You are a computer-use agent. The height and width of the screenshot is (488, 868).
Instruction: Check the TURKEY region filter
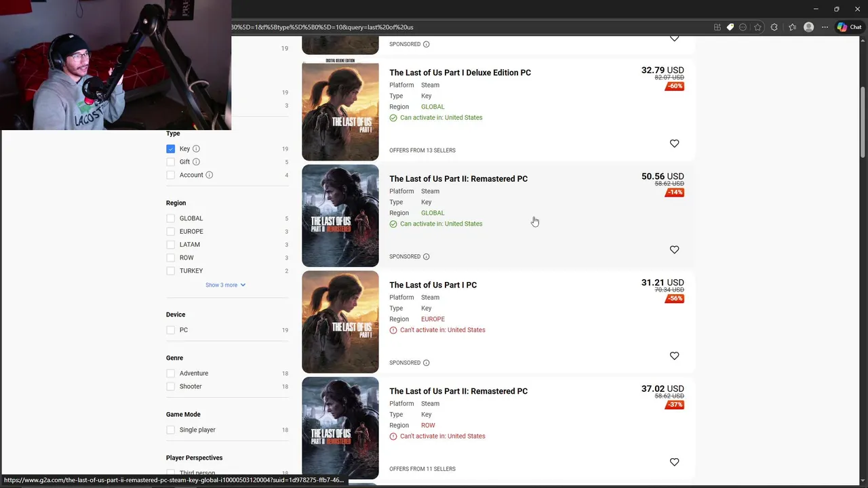click(x=170, y=270)
